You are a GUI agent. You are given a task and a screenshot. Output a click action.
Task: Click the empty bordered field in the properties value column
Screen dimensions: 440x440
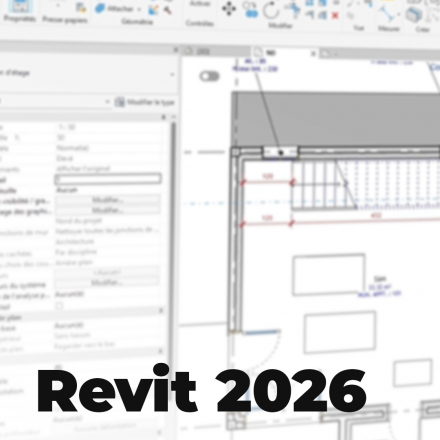108,179
